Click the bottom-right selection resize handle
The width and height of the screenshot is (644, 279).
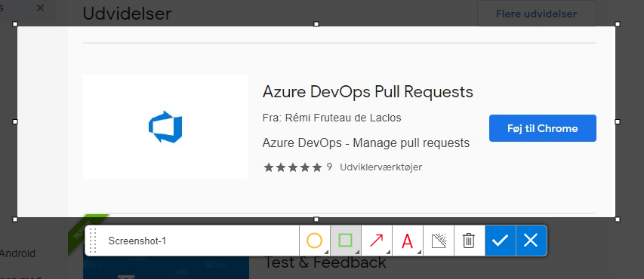[618, 219]
